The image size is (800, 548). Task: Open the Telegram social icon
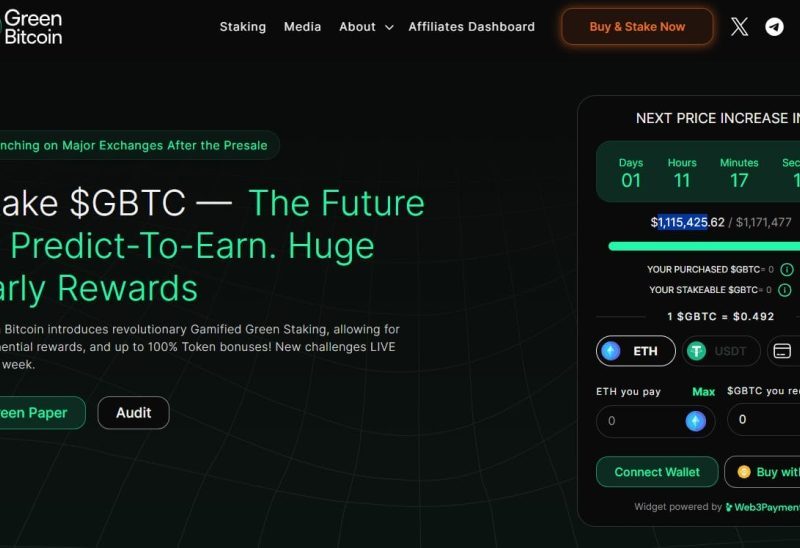tap(774, 27)
